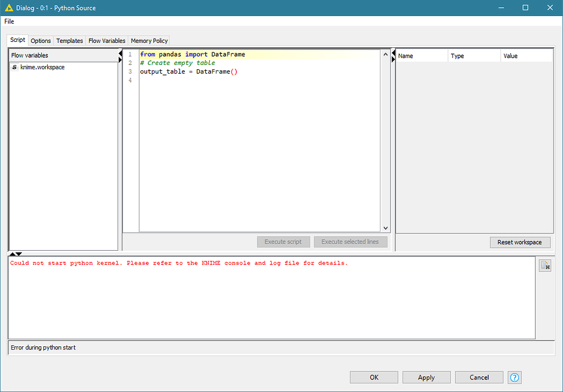
Task: Open the File menu
Action: (x=9, y=21)
